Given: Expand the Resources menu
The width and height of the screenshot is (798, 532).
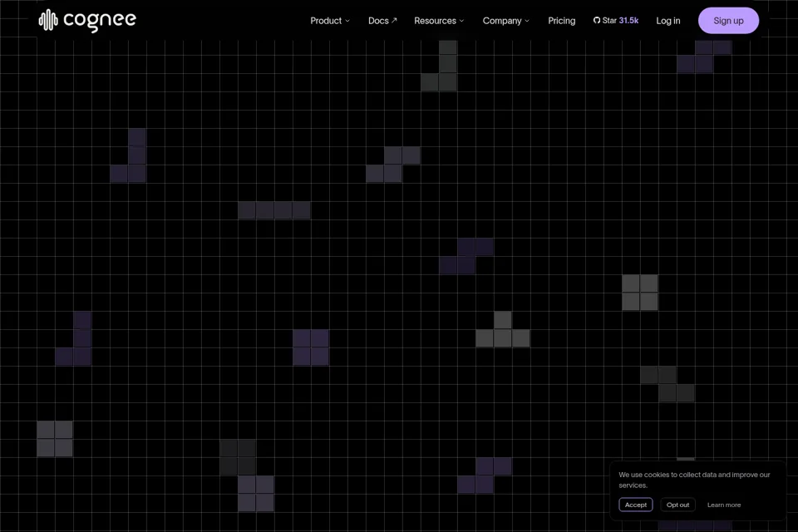Looking at the screenshot, I should [x=439, y=21].
